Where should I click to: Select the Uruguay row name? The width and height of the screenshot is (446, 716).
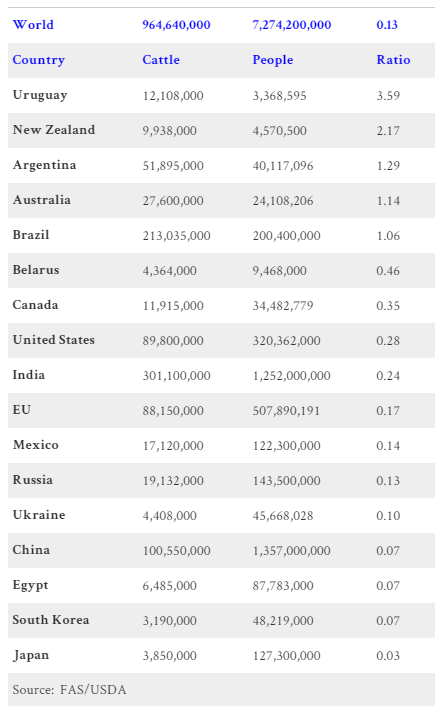click(40, 95)
